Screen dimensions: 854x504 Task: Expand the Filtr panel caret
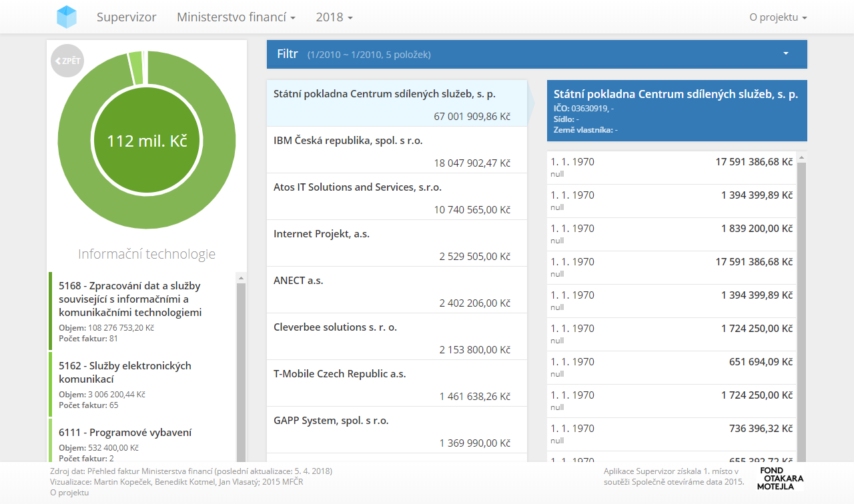785,54
